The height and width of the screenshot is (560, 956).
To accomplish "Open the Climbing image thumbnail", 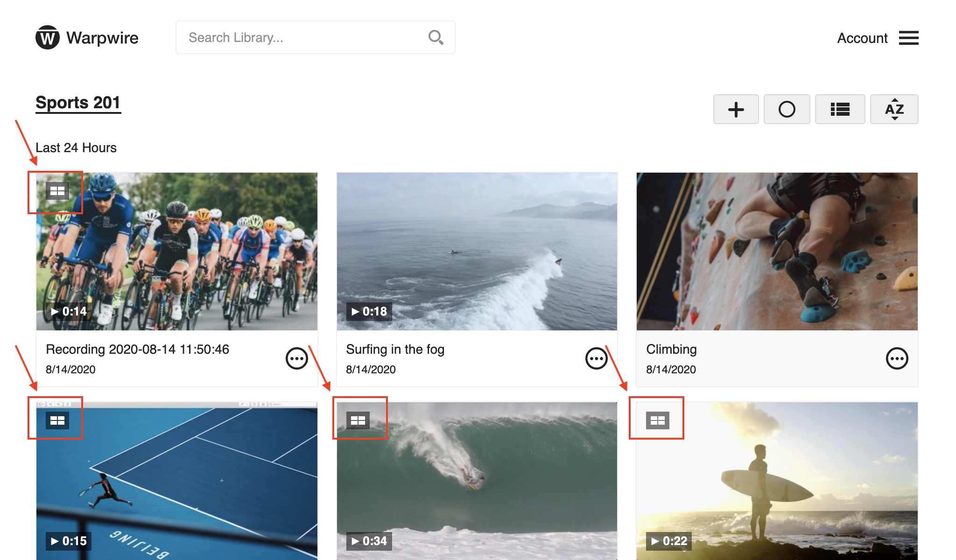I will pyautogui.click(x=777, y=252).
